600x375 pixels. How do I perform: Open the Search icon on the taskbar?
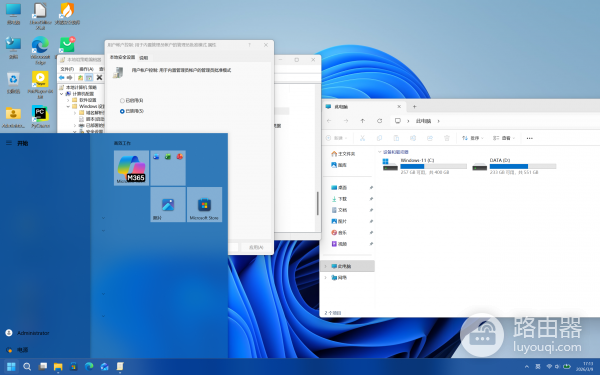(27, 367)
